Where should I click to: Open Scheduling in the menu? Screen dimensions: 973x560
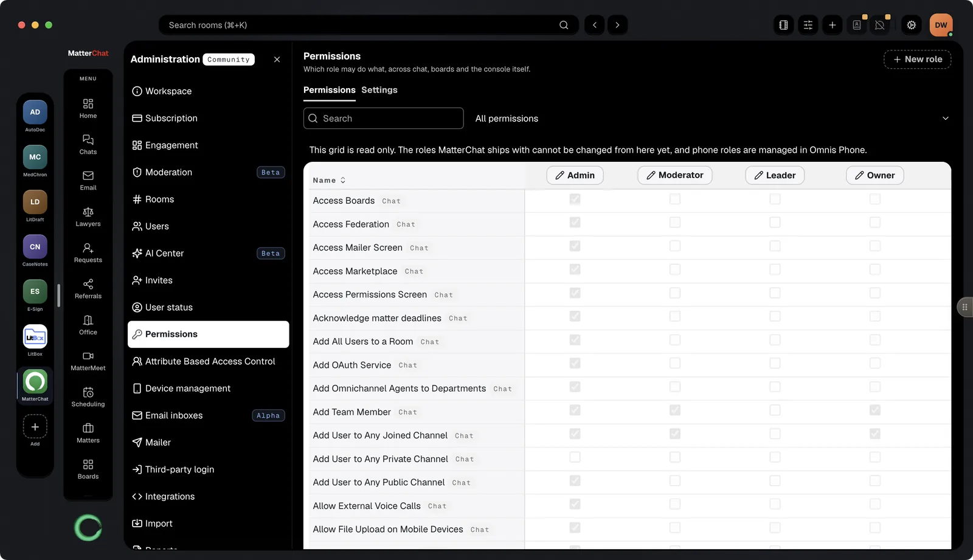pos(88,397)
